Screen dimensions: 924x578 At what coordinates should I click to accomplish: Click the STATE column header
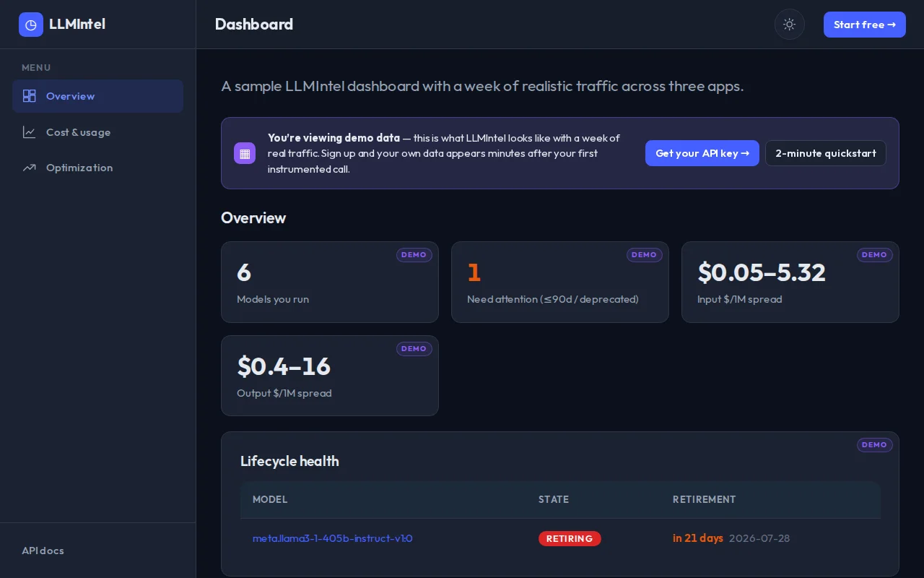click(554, 499)
